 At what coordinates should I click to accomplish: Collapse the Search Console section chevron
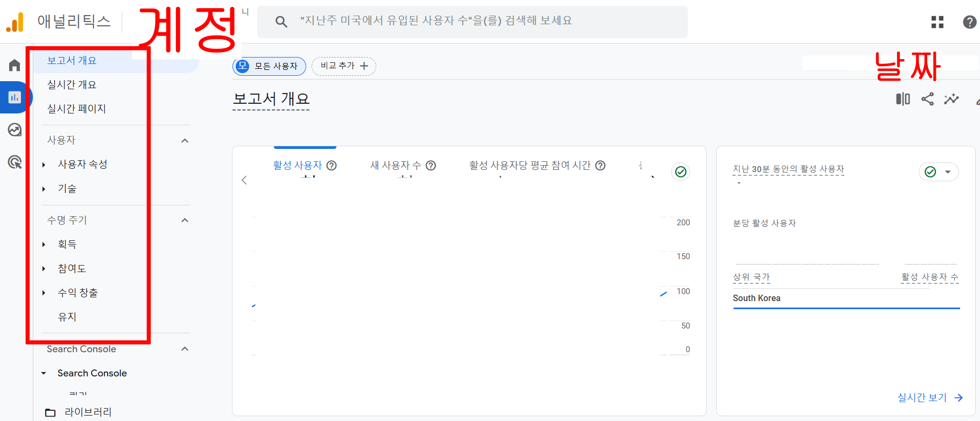click(185, 349)
